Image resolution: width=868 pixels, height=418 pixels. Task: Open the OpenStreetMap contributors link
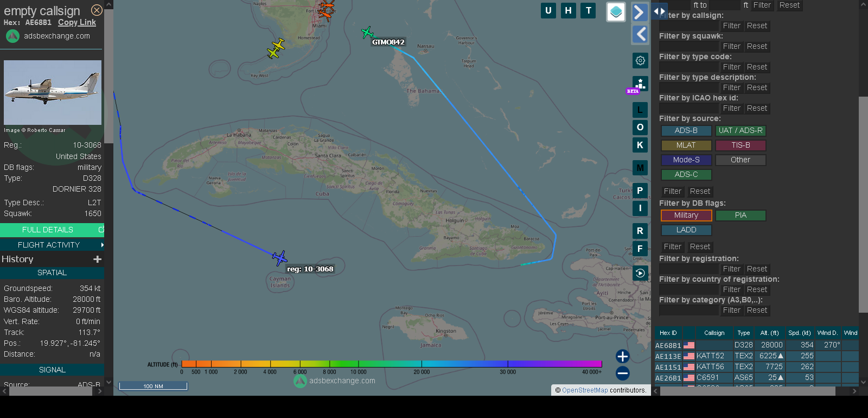(x=585, y=390)
